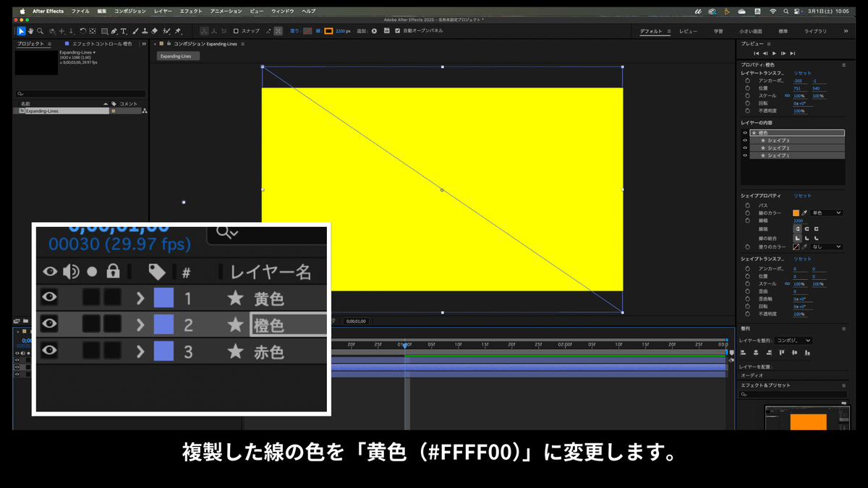The width and height of the screenshot is (868, 488).
Task: Open the プロパティ panel menu
Action: pyautogui.click(x=843, y=65)
